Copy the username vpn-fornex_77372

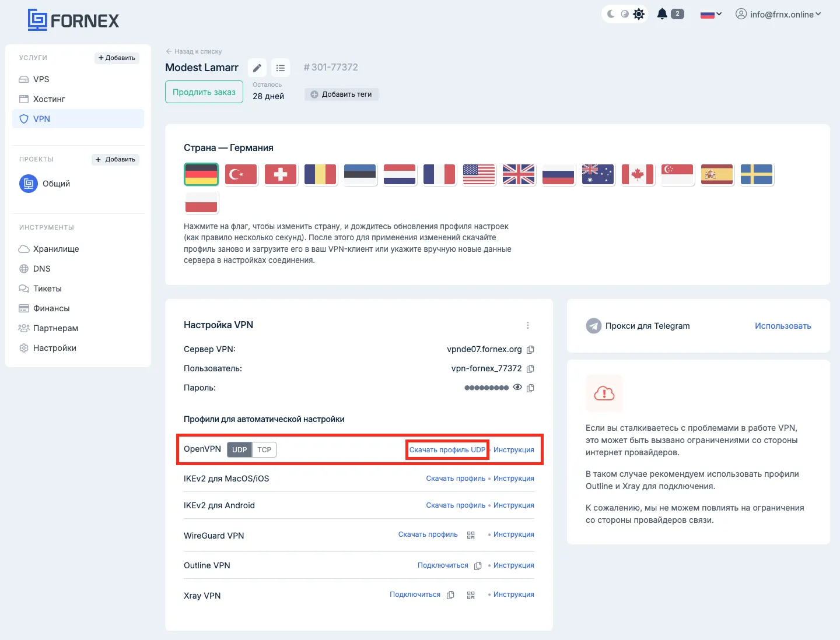click(x=530, y=369)
